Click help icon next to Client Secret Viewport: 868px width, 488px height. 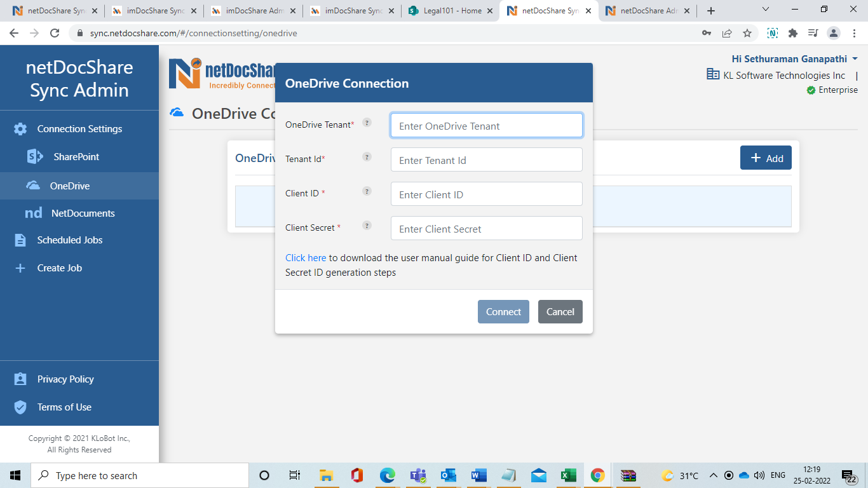pos(367,226)
